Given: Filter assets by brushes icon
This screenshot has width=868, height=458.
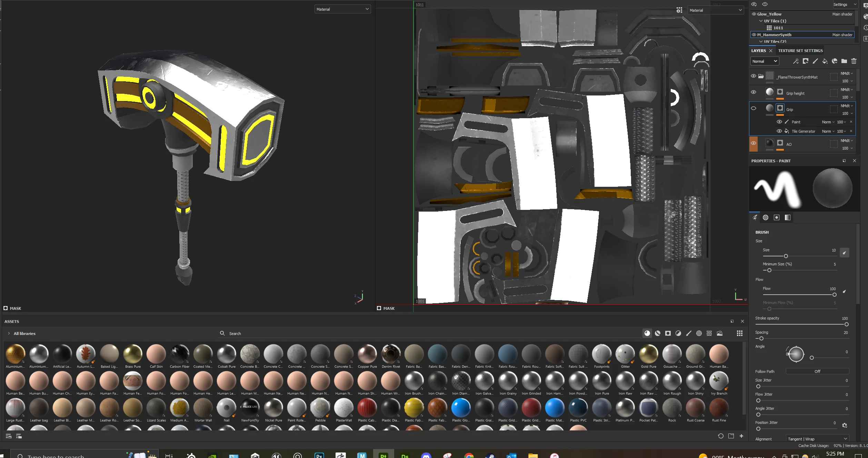Looking at the screenshot, I should (x=689, y=333).
